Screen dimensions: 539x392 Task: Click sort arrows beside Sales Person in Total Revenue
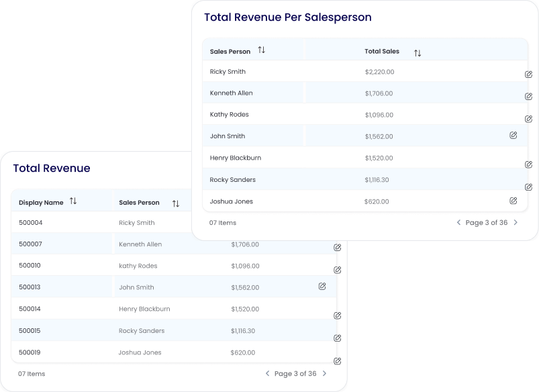tap(176, 203)
